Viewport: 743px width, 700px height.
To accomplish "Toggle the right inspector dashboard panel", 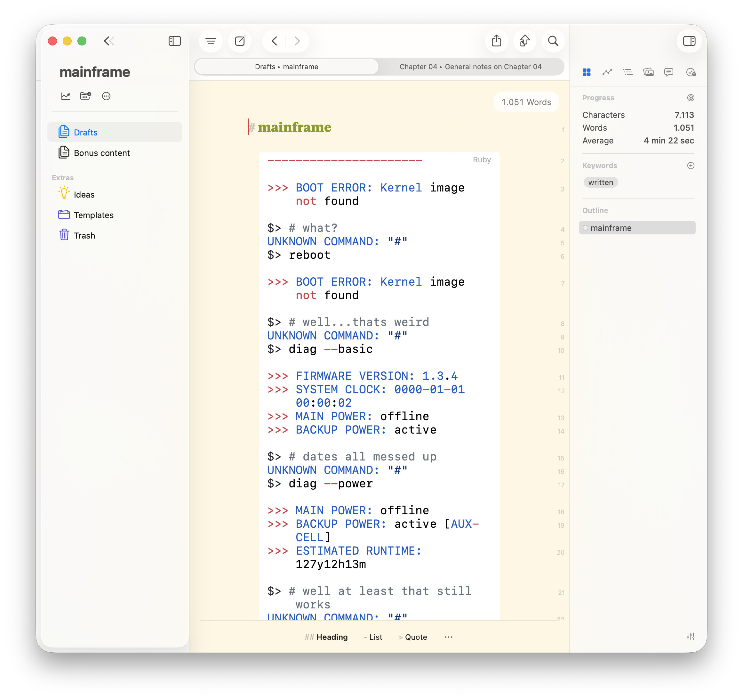I will 689,41.
